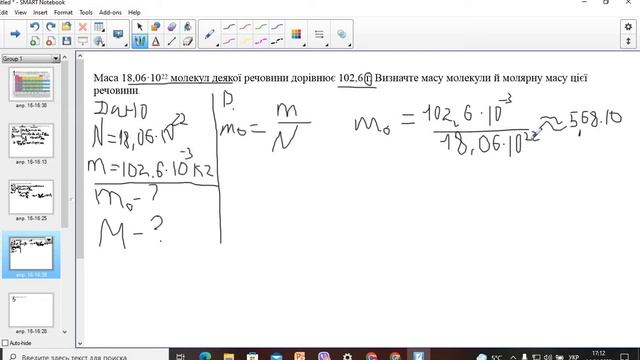The height and width of the screenshot is (360, 640).
Task: Save the notebook file
Action: (67, 41)
